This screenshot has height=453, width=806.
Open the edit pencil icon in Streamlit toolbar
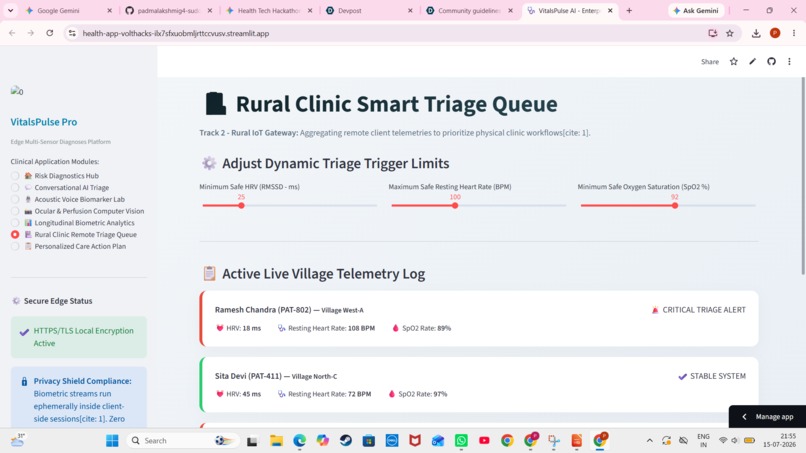(x=753, y=62)
